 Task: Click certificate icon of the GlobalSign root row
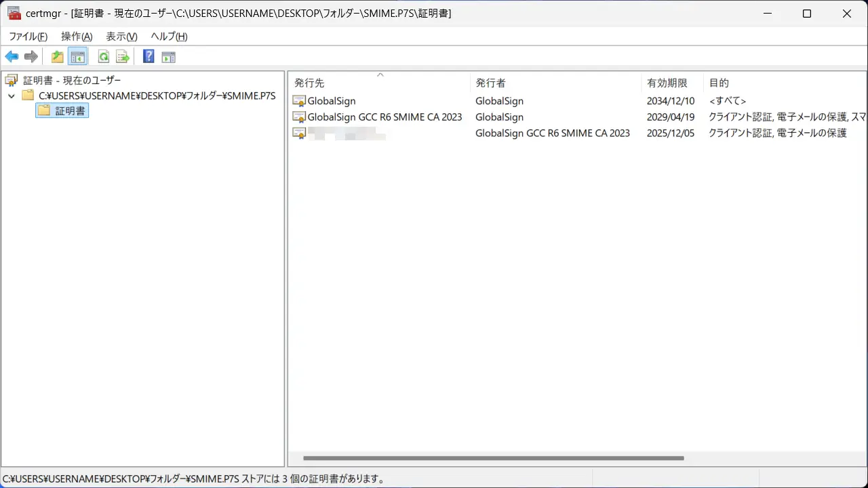[x=299, y=101]
